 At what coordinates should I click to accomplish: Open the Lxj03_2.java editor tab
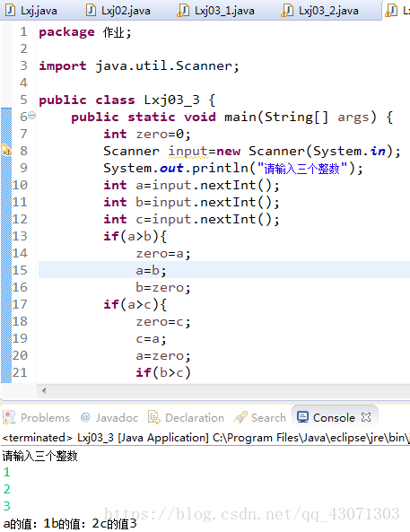(x=320, y=11)
